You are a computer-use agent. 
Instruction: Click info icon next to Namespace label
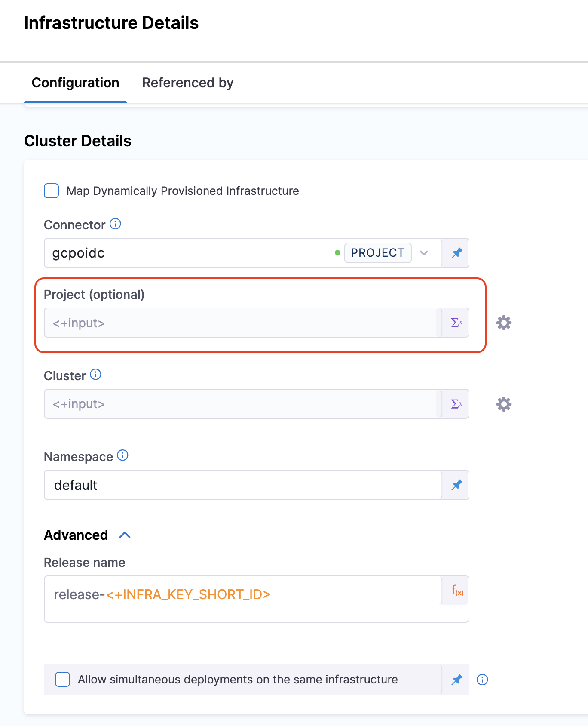pos(122,455)
